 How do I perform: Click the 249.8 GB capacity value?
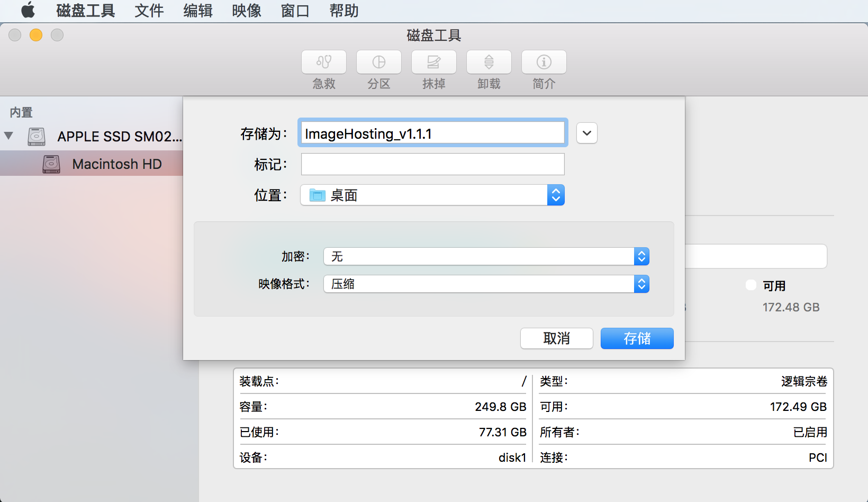pyautogui.click(x=501, y=407)
